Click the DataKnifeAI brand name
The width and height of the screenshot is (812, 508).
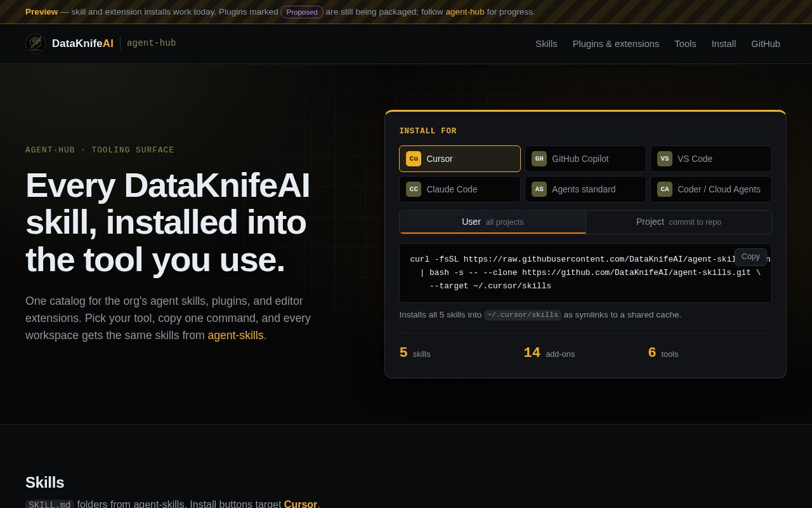(x=82, y=44)
